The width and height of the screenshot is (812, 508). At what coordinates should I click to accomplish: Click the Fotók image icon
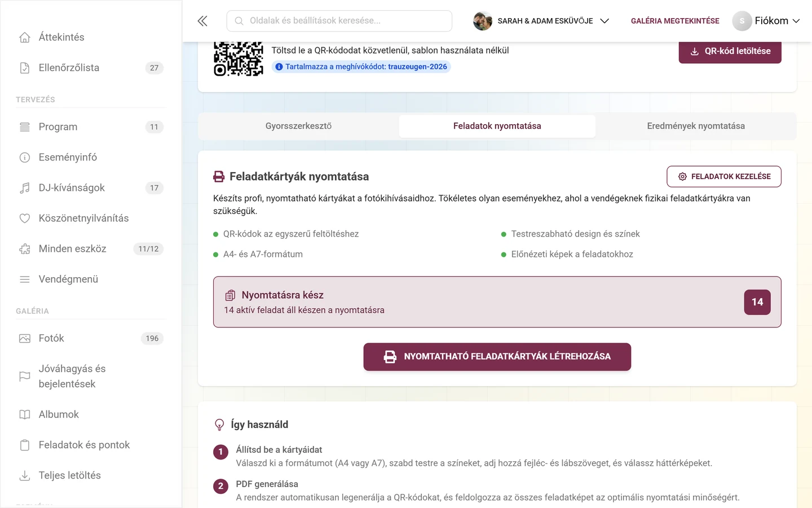(x=25, y=339)
